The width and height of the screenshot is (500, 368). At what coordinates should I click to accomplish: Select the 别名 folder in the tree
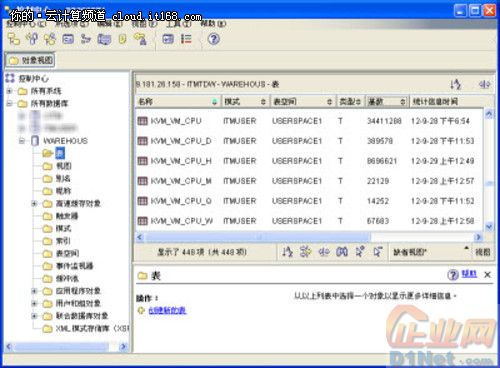[63, 178]
